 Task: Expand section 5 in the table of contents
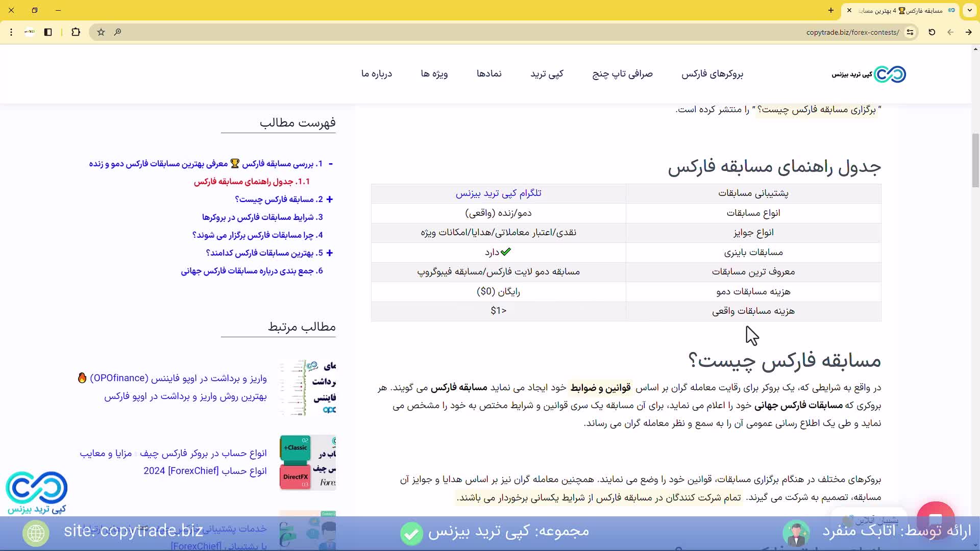(330, 253)
